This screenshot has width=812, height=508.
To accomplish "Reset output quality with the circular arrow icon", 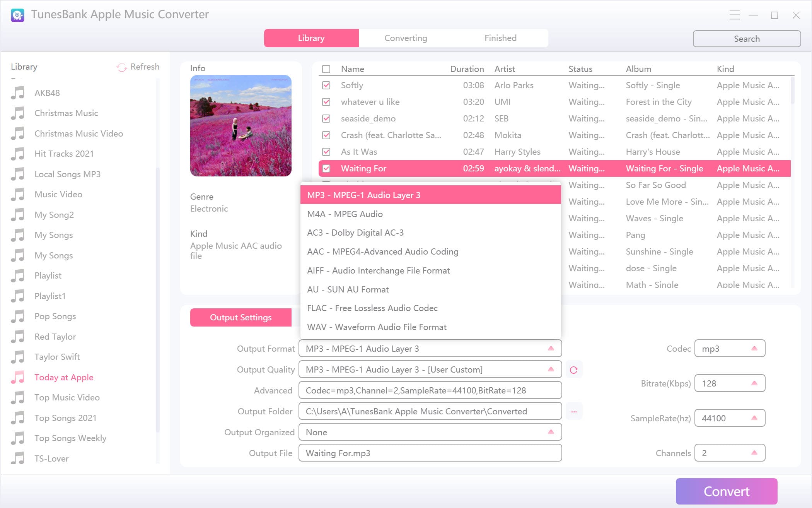I will coord(574,370).
